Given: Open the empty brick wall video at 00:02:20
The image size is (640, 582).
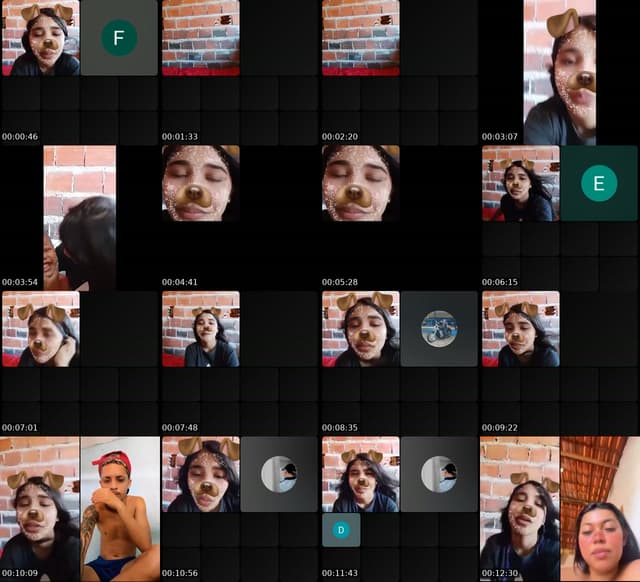Looking at the screenshot, I should click(x=361, y=38).
